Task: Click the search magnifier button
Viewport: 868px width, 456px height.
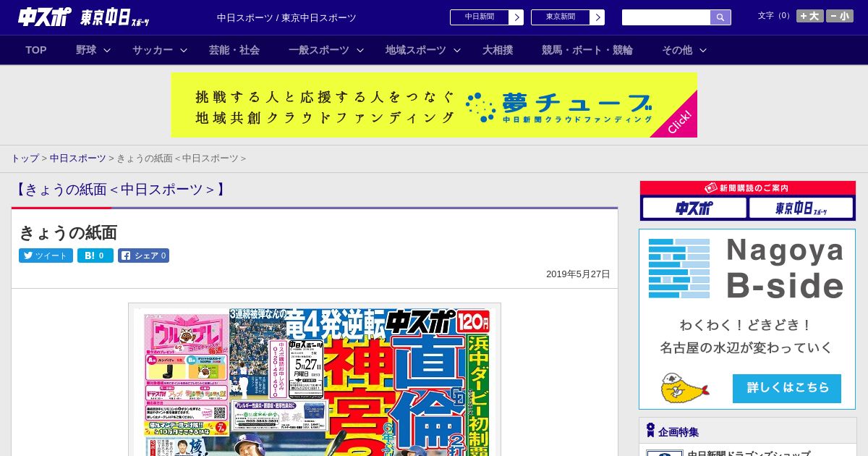Action: pyautogui.click(x=720, y=17)
